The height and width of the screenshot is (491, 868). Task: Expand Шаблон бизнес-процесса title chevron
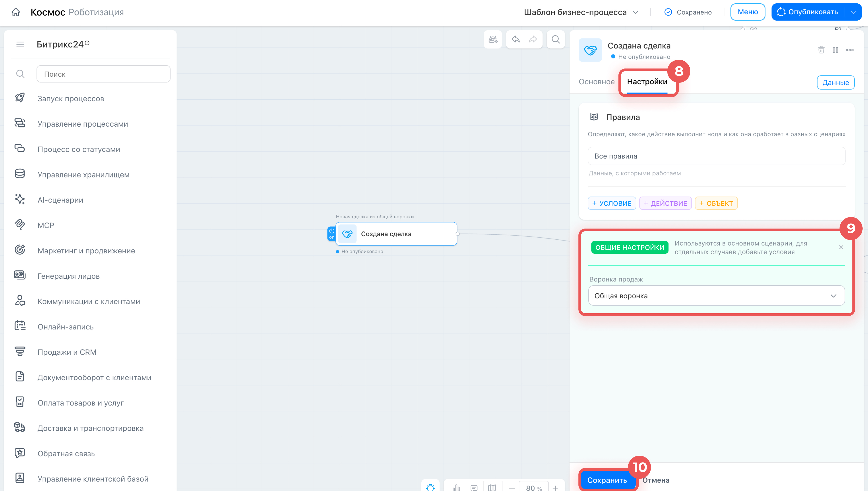coord(636,12)
